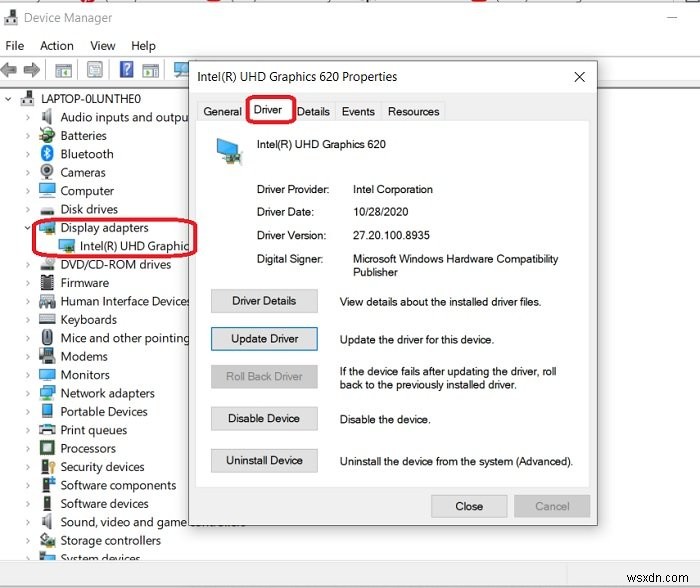Select Mice and other pointing devices item

point(125,338)
